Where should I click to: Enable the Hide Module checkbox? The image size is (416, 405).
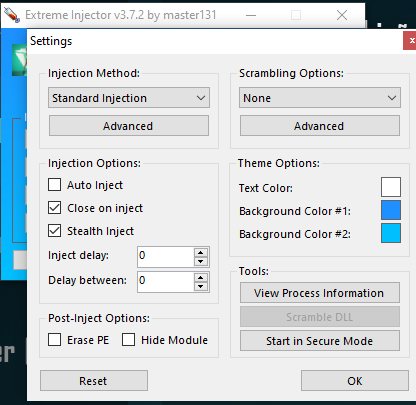pos(128,340)
